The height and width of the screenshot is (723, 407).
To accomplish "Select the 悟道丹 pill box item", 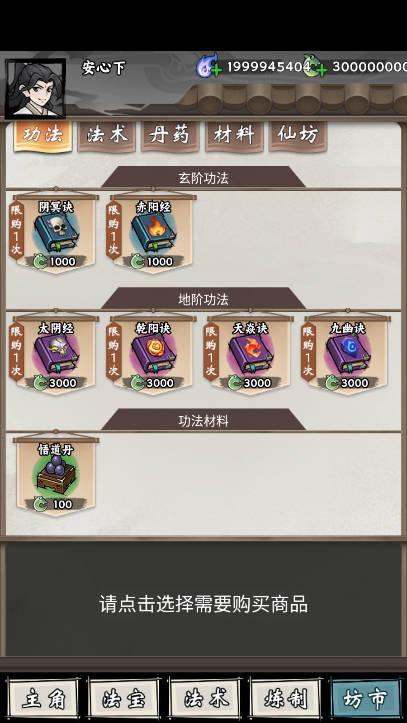I will (x=56, y=476).
